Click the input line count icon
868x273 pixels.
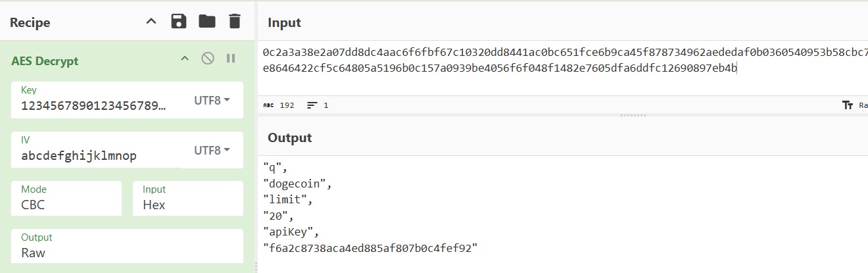point(312,105)
